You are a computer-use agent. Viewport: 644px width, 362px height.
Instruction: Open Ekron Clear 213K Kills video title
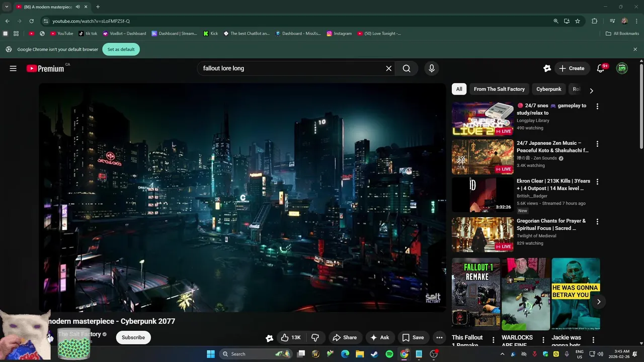tap(553, 185)
